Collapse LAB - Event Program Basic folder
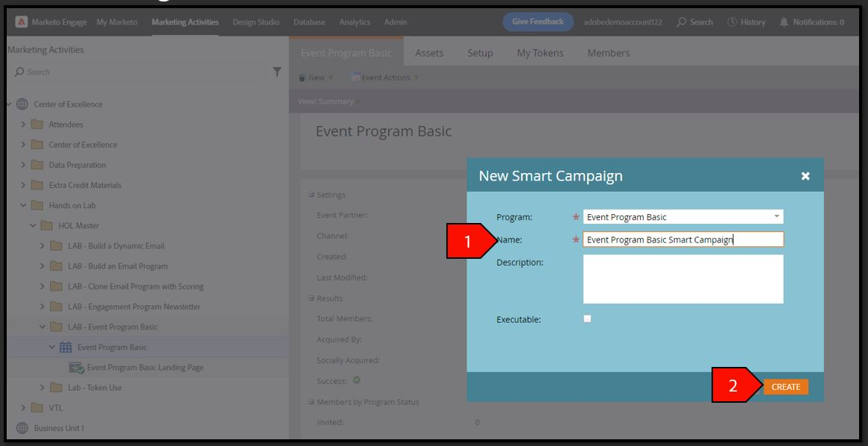868x446 pixels. click(x=42, y=327)
